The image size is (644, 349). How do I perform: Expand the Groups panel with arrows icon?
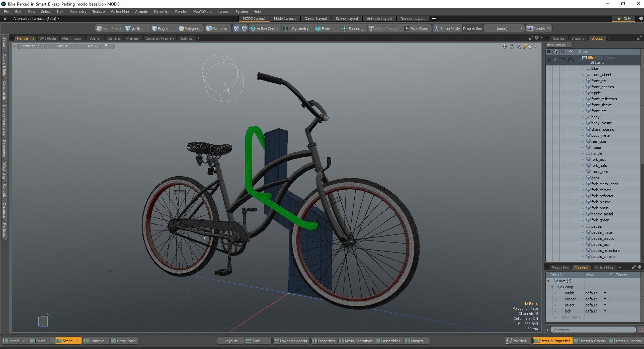coord(639,38)
